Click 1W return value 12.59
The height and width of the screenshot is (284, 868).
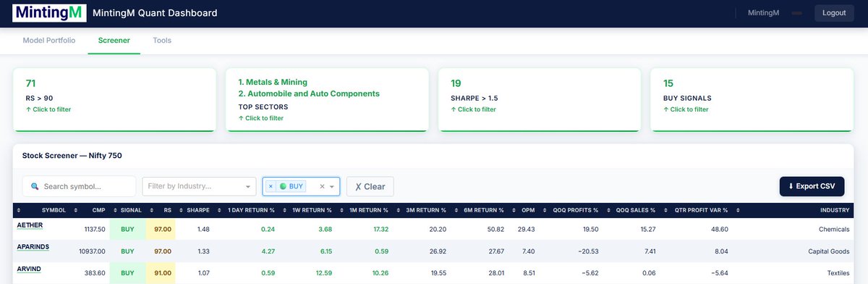(323, 273)
